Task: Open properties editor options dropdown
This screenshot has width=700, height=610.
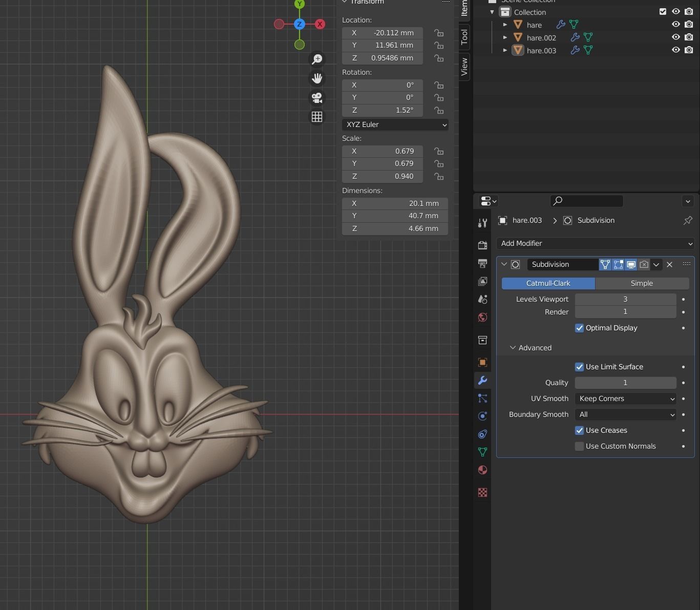Action: (688, 201)
